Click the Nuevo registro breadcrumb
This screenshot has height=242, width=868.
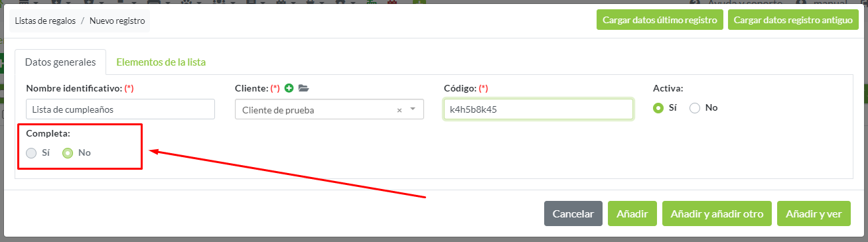(x=117, y=21)
